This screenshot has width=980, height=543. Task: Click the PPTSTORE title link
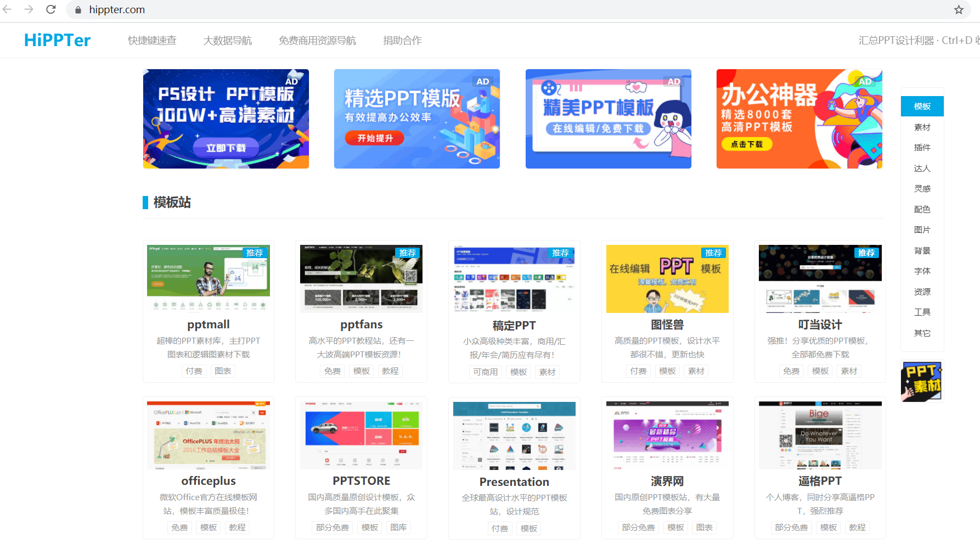(362, 481)
